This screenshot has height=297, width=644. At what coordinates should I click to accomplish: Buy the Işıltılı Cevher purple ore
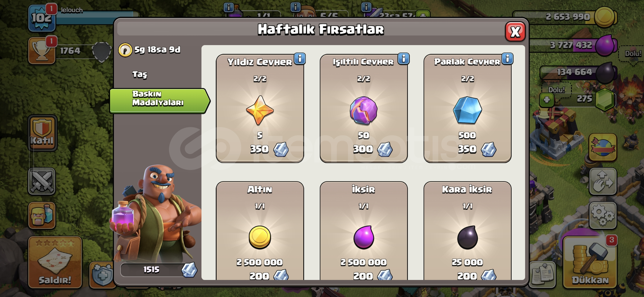[364, 108]
